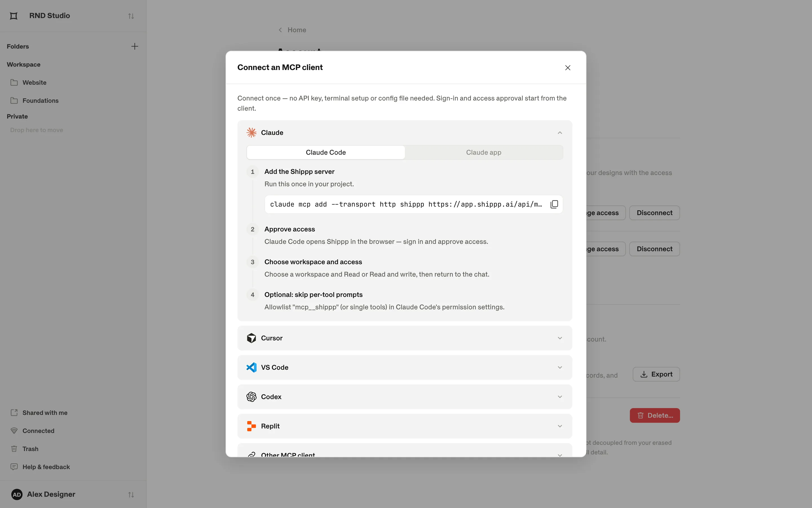Viewport: 812px width, 508px height.
Task: Click the Workspace heading
Action: pos(23,65)
